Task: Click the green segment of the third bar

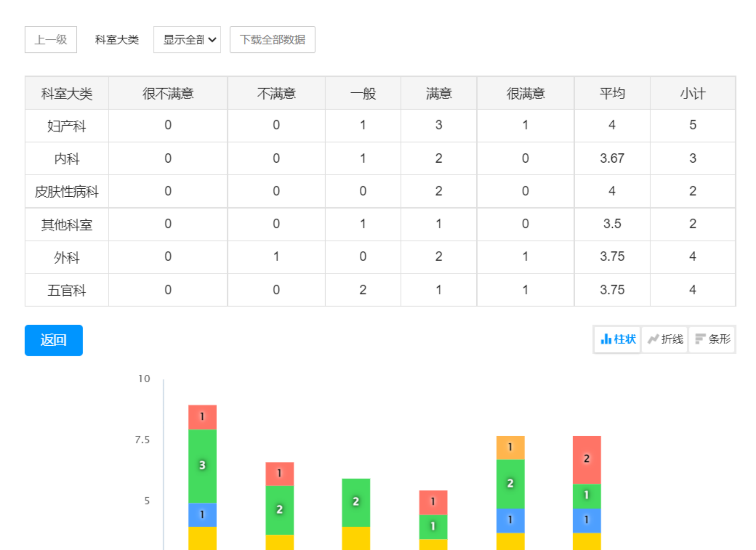Action: click(x=356, y=503)
